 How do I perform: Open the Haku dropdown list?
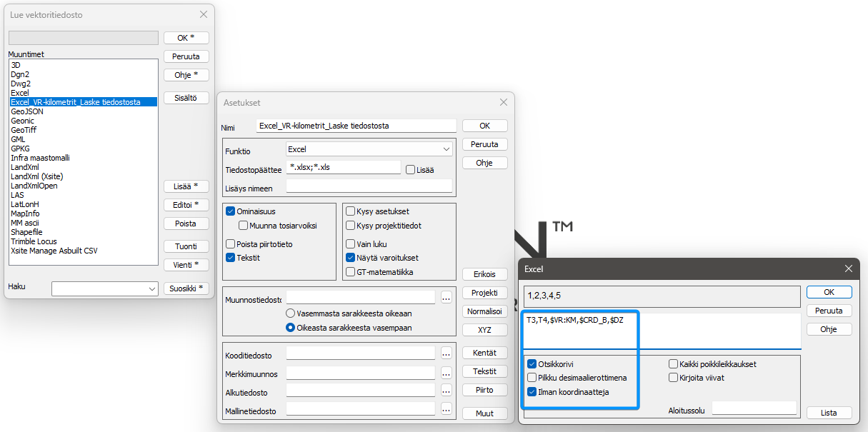pyautogui.click(x=151, y=289)
